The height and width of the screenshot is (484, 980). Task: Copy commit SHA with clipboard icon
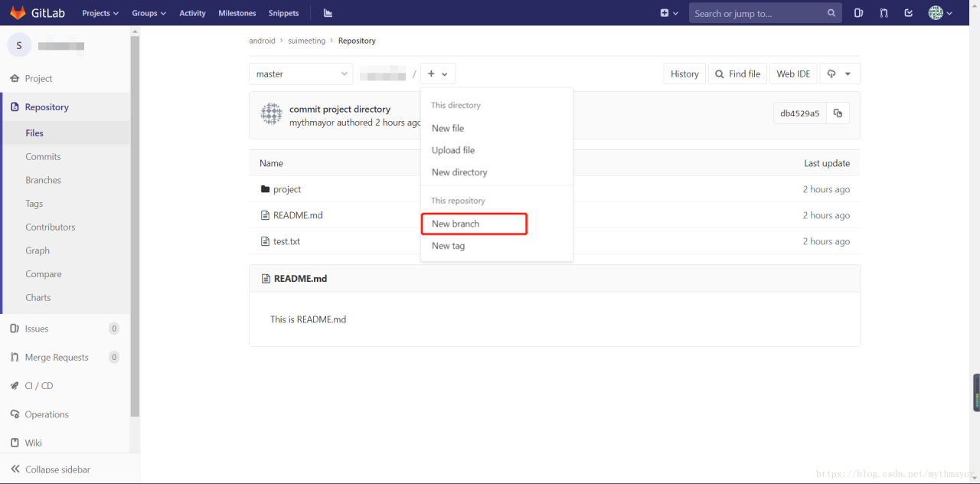point(838,113)
